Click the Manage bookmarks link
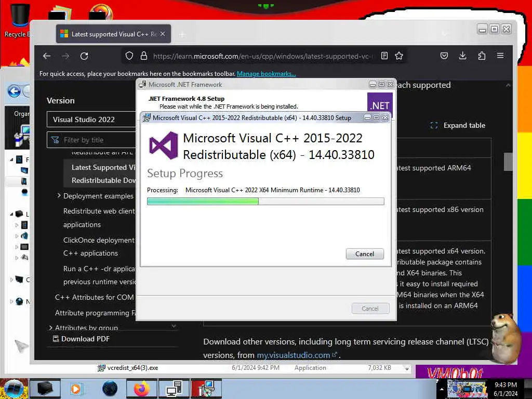The width and height of the screenshot is (532, 399). tap(267, 74)
